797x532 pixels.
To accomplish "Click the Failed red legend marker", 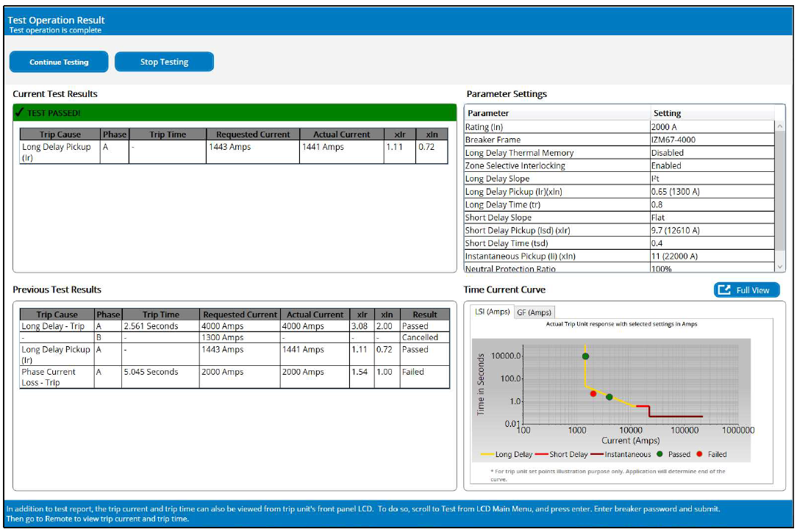I will pos(699,454).
